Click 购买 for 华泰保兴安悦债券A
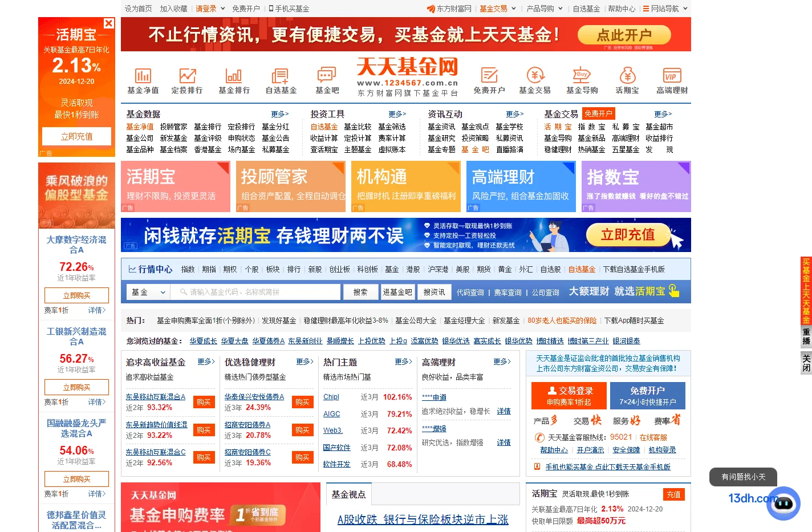 (x=302, y=402)
